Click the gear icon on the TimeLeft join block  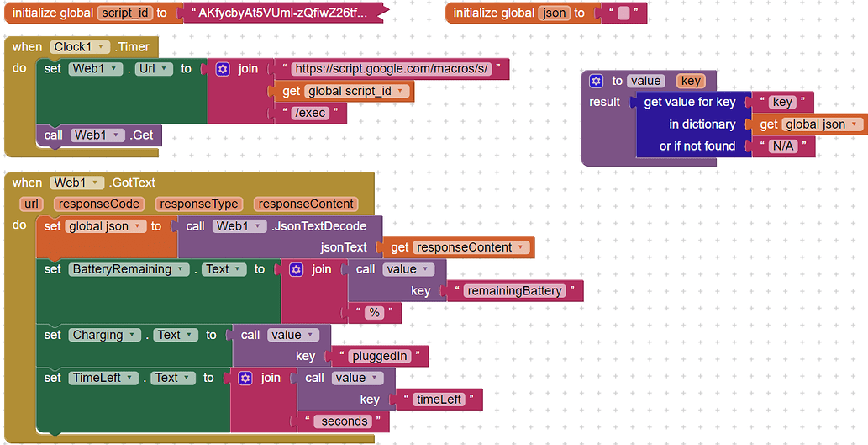coord(245,378)
